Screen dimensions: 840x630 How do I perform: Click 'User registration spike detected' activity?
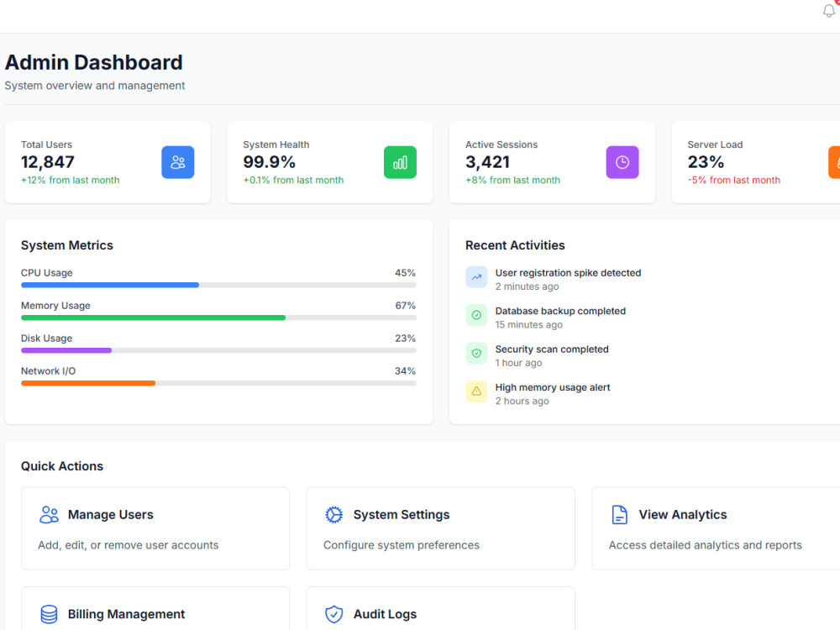click(569, 273)
